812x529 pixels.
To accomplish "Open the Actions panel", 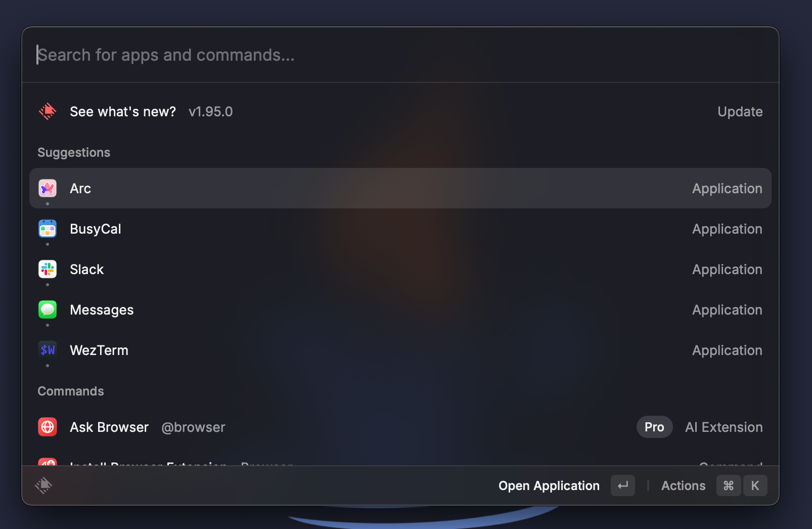I will tap(683, 486).
